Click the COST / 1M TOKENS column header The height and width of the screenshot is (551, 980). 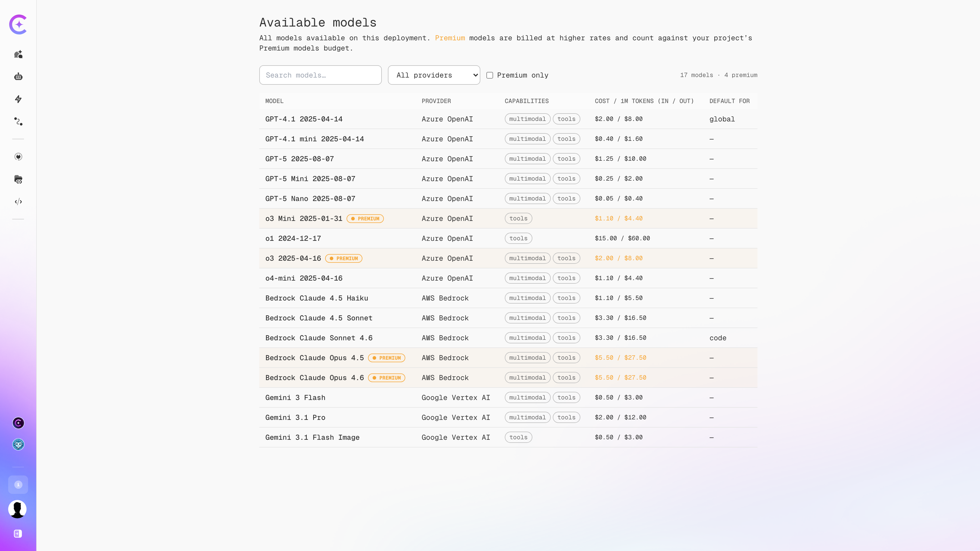tap(644, 101)
